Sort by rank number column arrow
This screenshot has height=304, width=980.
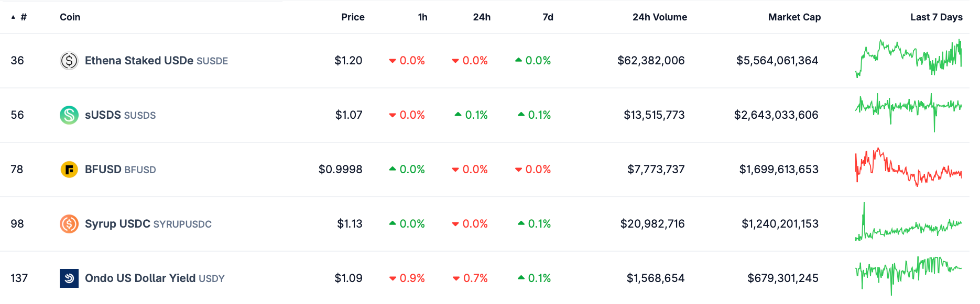14,17
